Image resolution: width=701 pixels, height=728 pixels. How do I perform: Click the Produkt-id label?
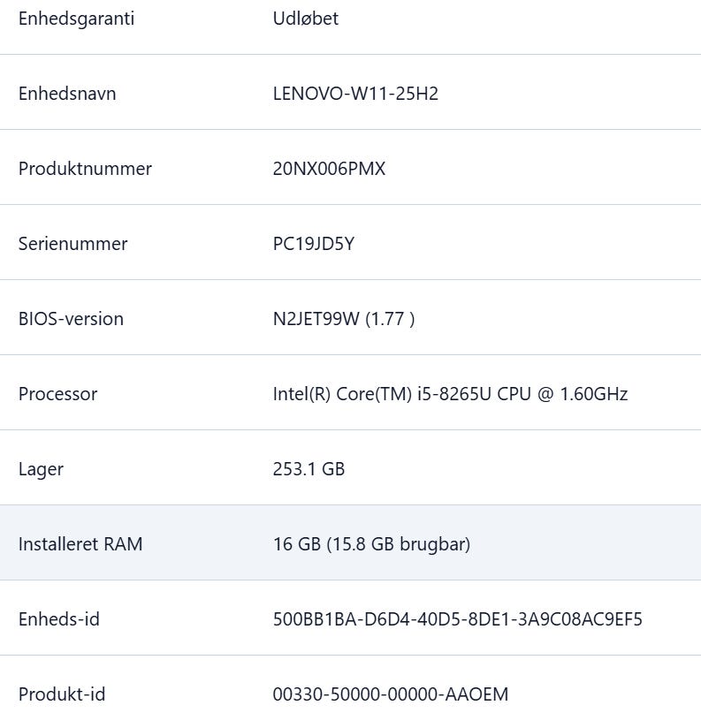point(62,694)
